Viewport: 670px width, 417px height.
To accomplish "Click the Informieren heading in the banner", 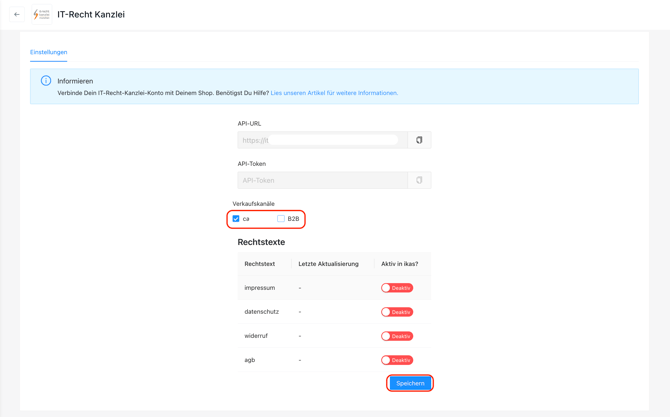I will 75,81.
